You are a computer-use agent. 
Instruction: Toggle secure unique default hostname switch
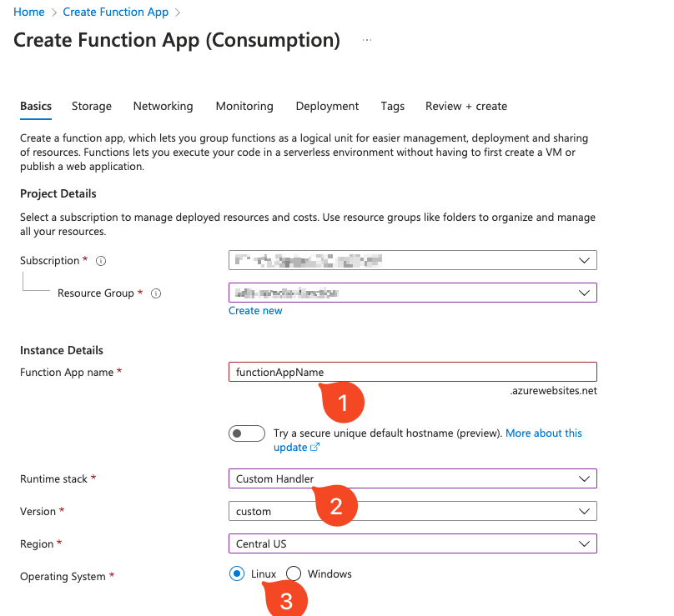(246, 433)
